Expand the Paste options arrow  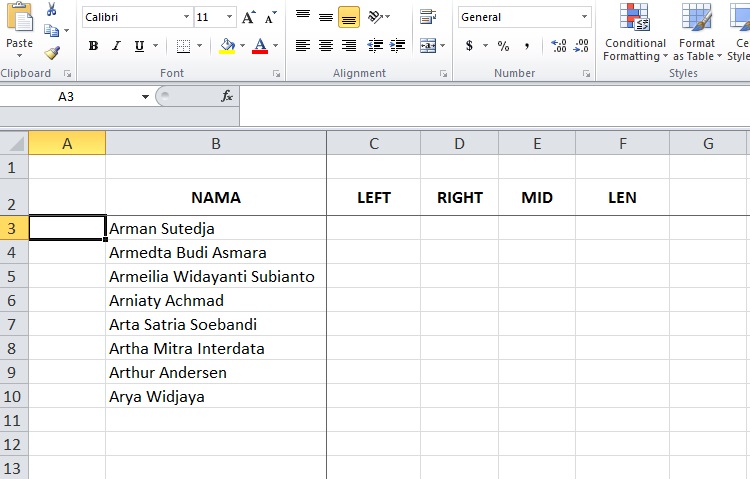pyautogui.click(x=20, y=56)
